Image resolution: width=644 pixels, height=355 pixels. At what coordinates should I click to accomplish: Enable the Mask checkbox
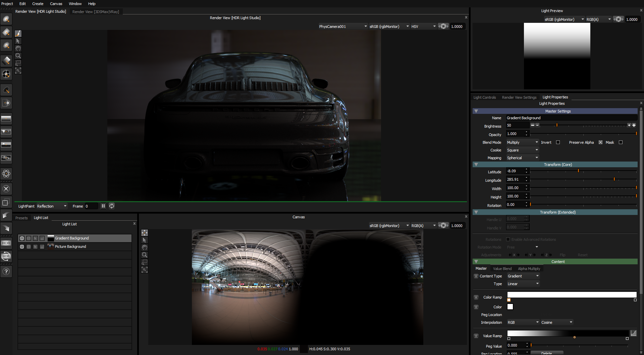pos(621,142)
